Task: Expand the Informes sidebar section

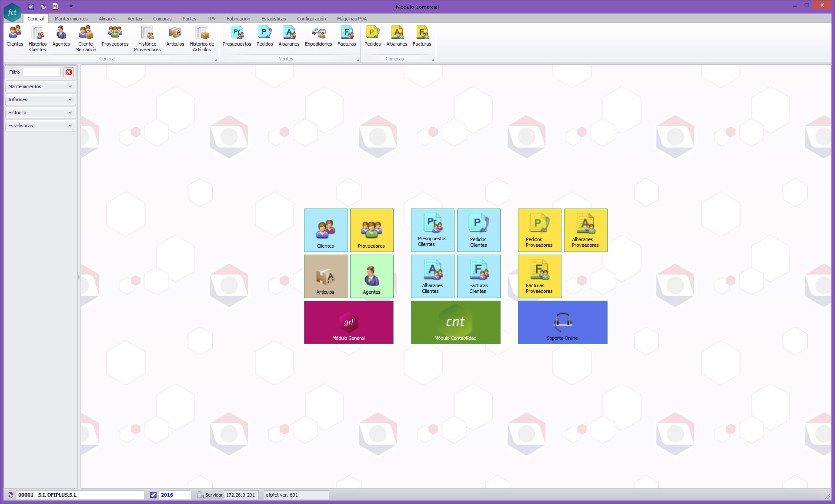Action: pyautogui.click(x=40, y=99)
